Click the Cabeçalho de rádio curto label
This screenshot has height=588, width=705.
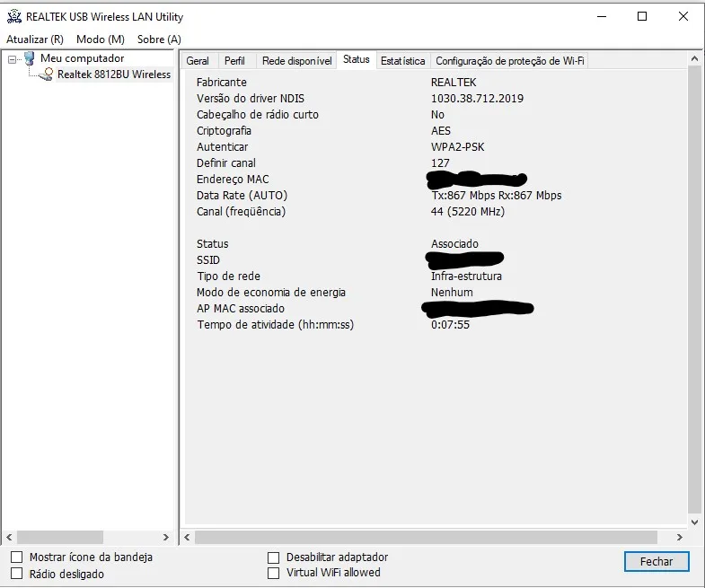(258, 115)
